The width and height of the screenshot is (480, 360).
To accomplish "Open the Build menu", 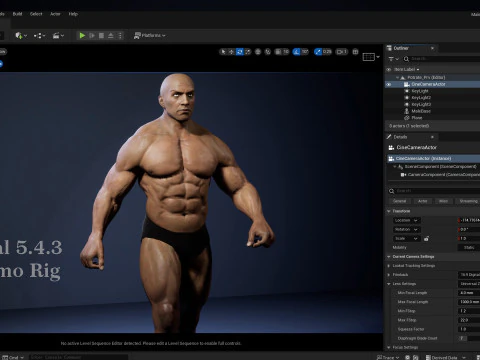I will (17, 14).
